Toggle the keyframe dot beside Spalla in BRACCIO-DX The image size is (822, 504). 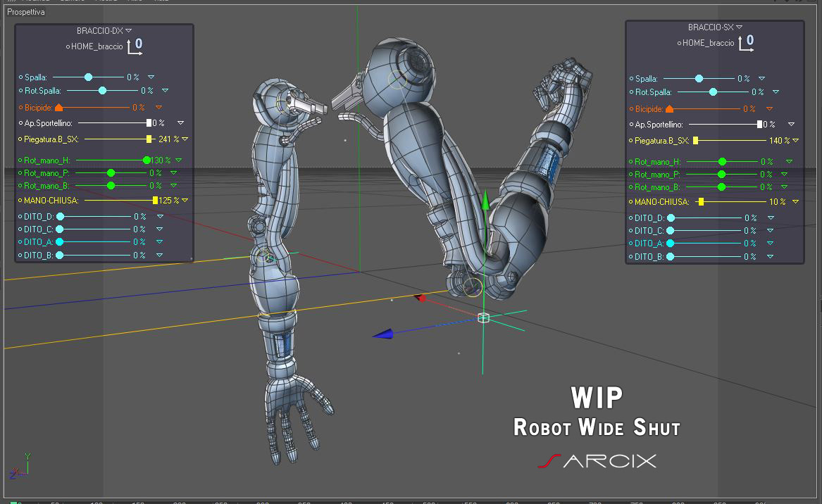click(x=21, y=77)
